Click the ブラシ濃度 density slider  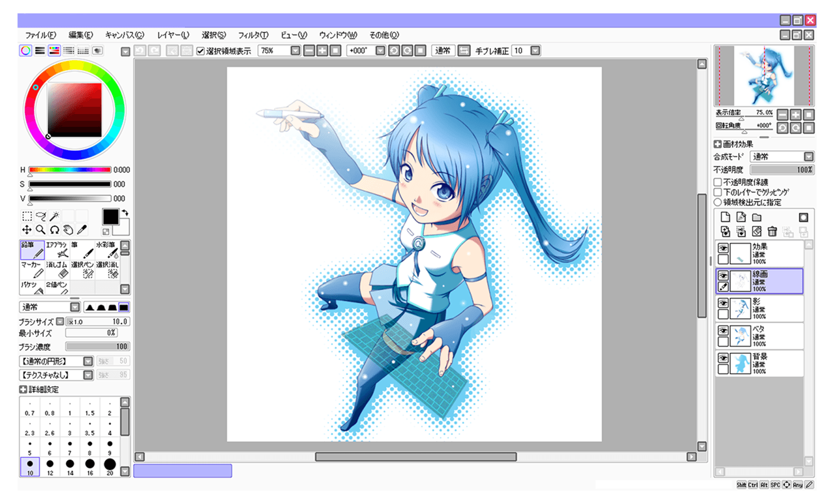point(97,347)
